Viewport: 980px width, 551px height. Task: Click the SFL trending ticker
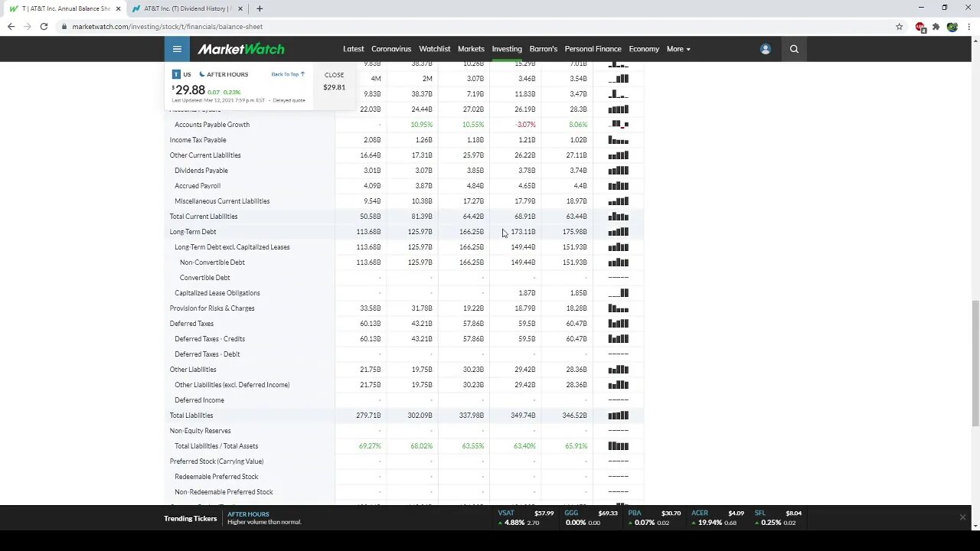coord(779,518)
